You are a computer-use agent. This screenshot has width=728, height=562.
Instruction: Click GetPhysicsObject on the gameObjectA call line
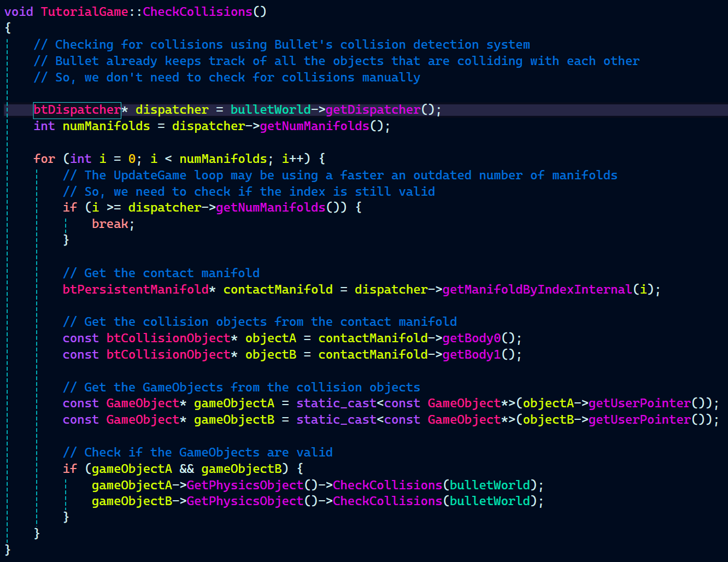tap(245, 485)
